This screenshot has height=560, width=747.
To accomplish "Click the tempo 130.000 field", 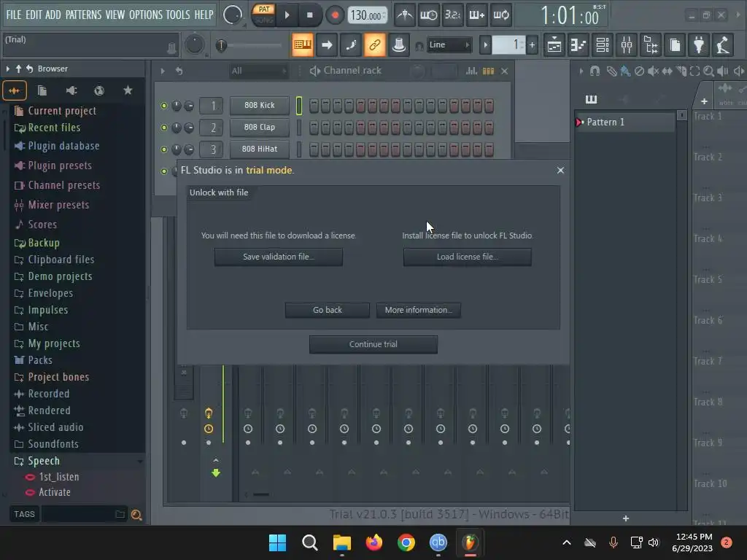I will coord(367,15).
